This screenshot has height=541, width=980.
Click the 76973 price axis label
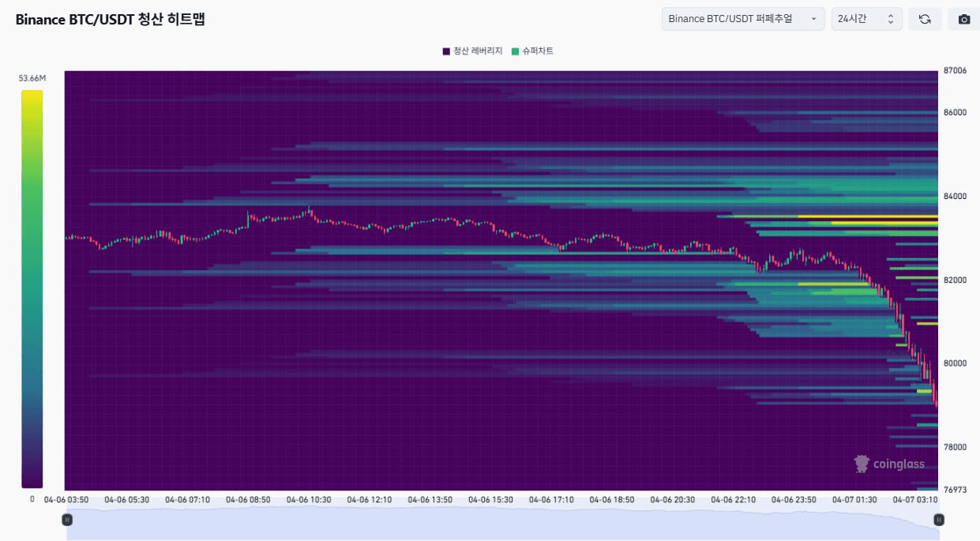[955, 490]
